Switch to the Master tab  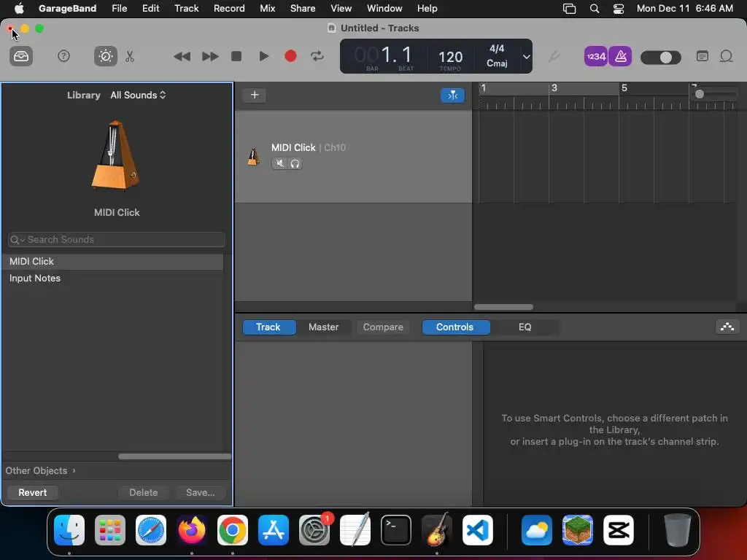point(323,327)
